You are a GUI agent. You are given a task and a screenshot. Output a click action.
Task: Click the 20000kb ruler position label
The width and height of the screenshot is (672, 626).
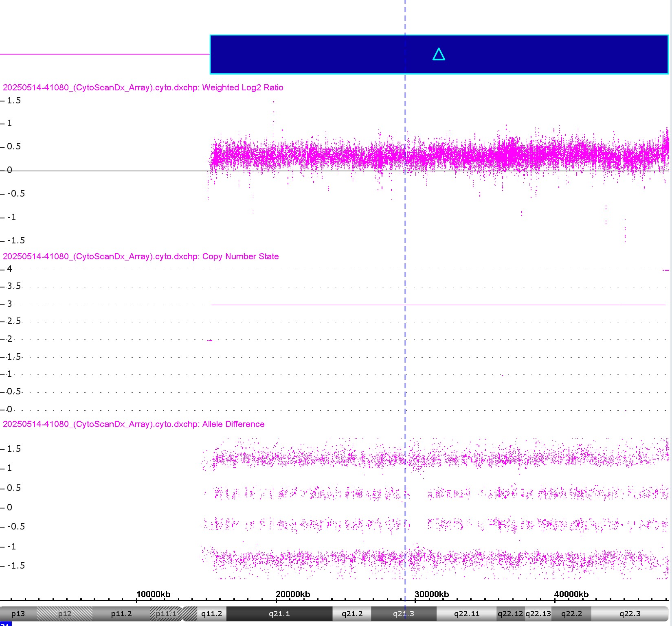pyautogui.click(x=293, y=594)
